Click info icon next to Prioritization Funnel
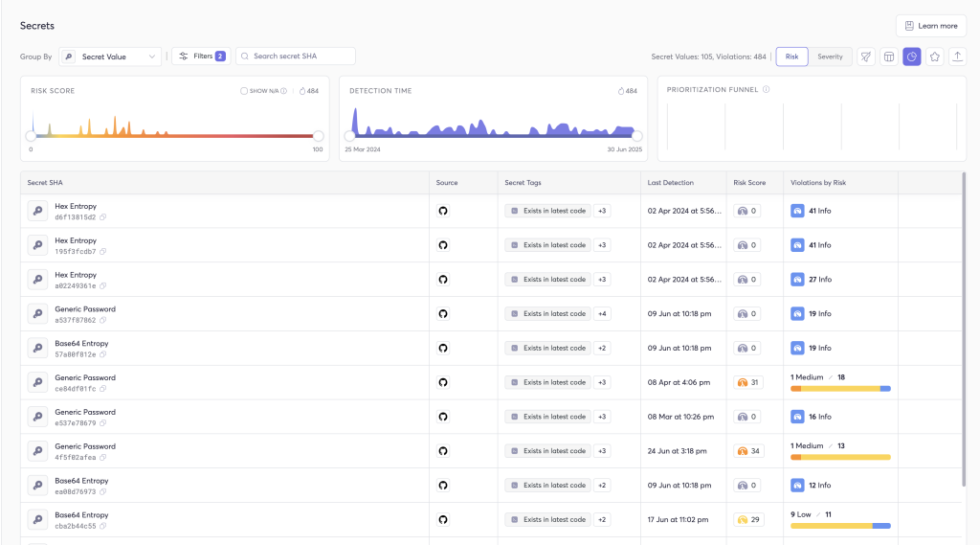Image resolution: width=980 pixels, height=545 pixels. (767, 90)
